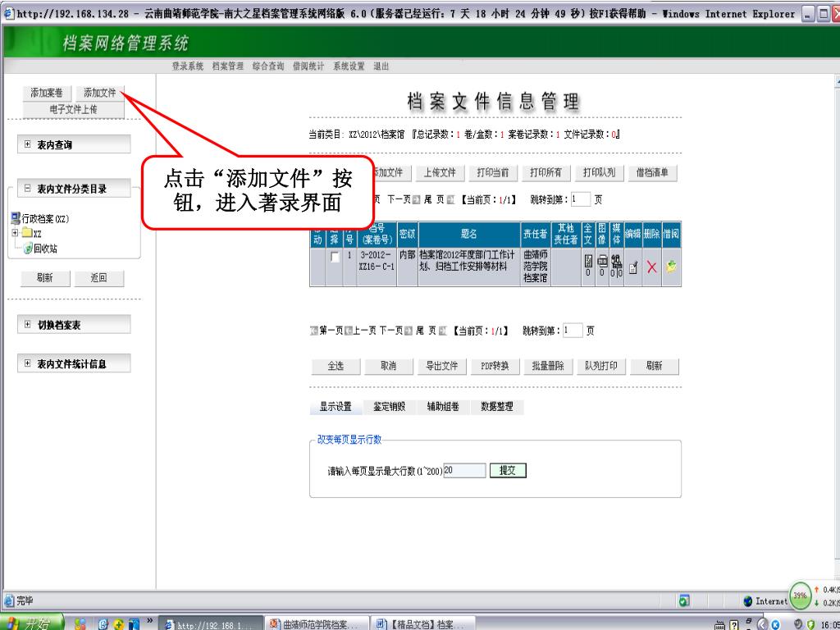This screenshot has height=630, width=840.
Task: Open the 回收站 recycle bin node
Action: pyautogui.click(x=41, y=249)
